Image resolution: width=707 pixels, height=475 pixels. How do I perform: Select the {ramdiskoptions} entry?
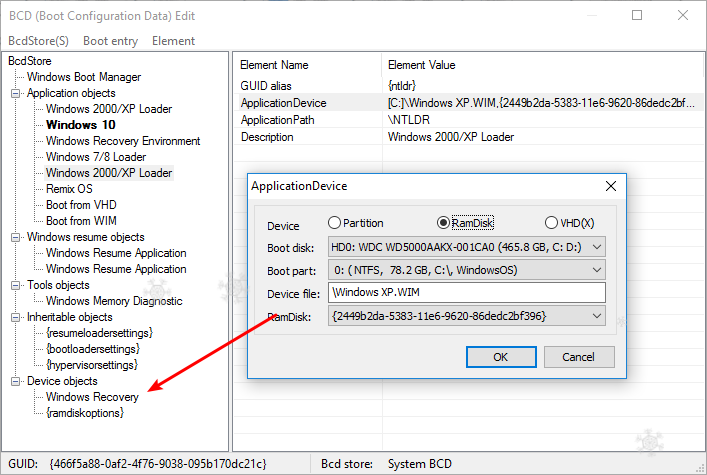click(x=85, y=413)
